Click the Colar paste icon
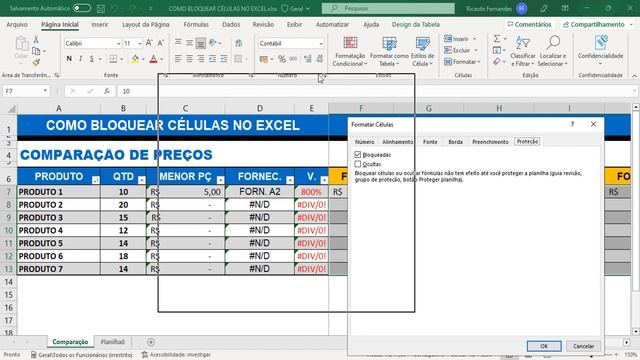 [21, 44]
